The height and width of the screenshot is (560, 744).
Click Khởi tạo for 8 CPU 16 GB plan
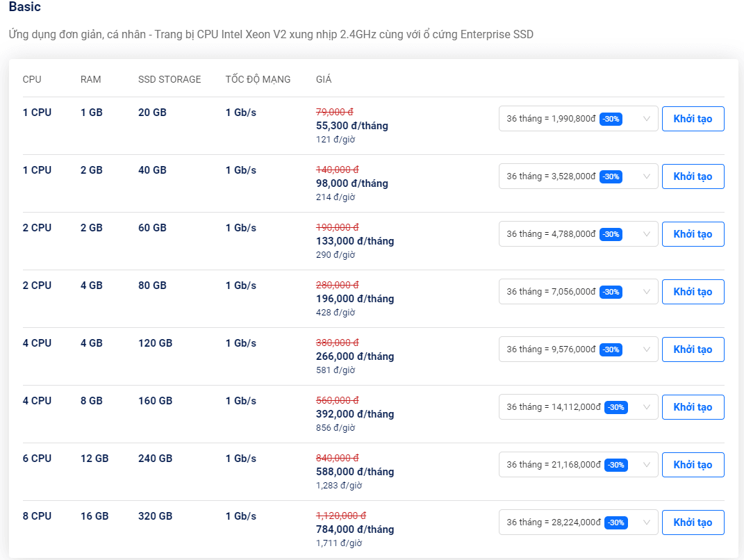(x=693, y=522)
